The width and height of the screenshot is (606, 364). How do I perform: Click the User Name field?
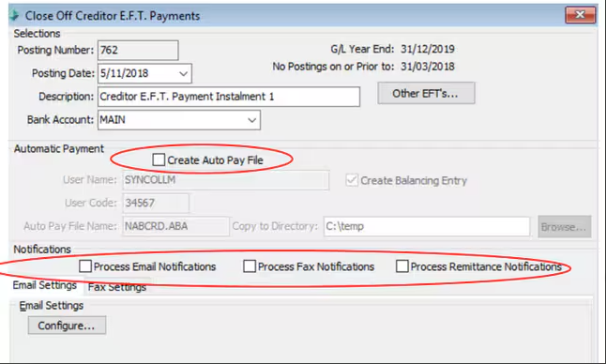226,180
